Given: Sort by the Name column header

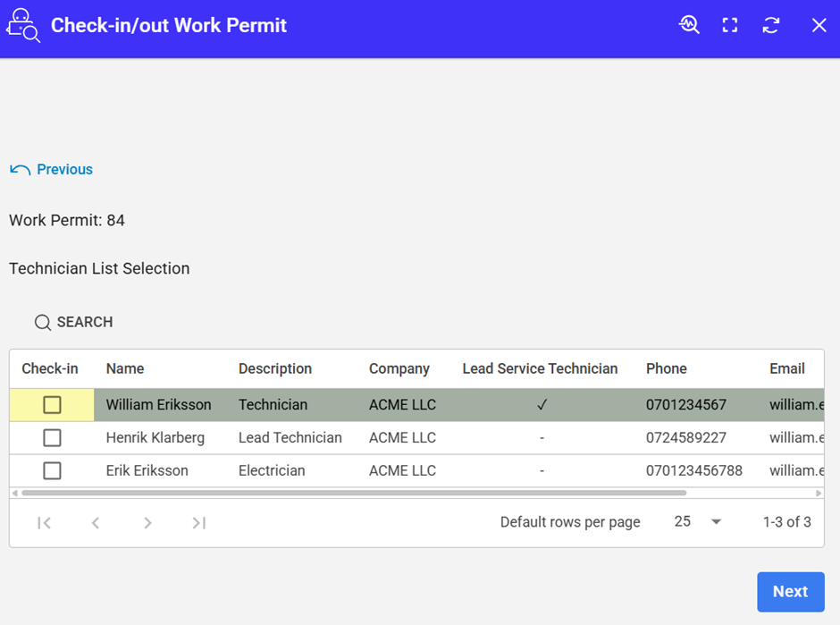Looking at the screenshot, I should pyautogui.click(x=125, y=368).
